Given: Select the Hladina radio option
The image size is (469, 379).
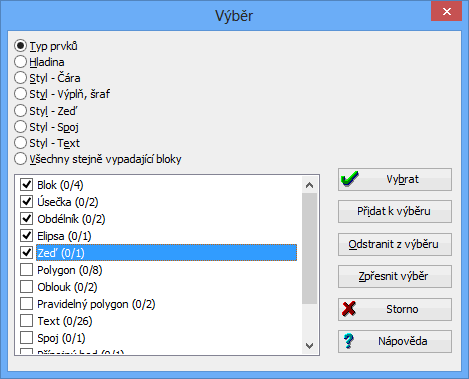Looking at the screenshot, I should tap(20, 62).
